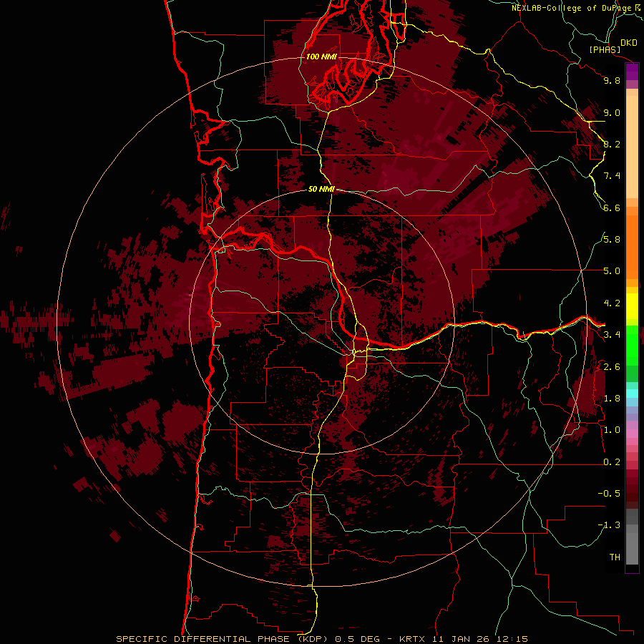Click the DKD label above the color bar
Viewport: 644px width, 644px height.
coord(629,43)
